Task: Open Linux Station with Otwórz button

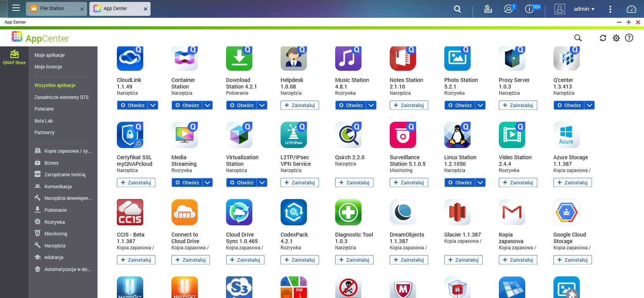Action: (x=460, y=182)
